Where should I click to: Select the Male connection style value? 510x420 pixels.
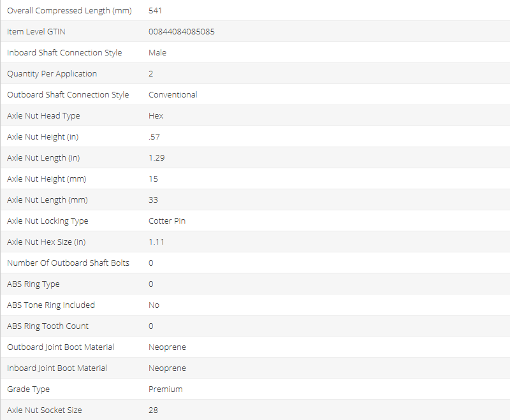[x=157, y=52]
